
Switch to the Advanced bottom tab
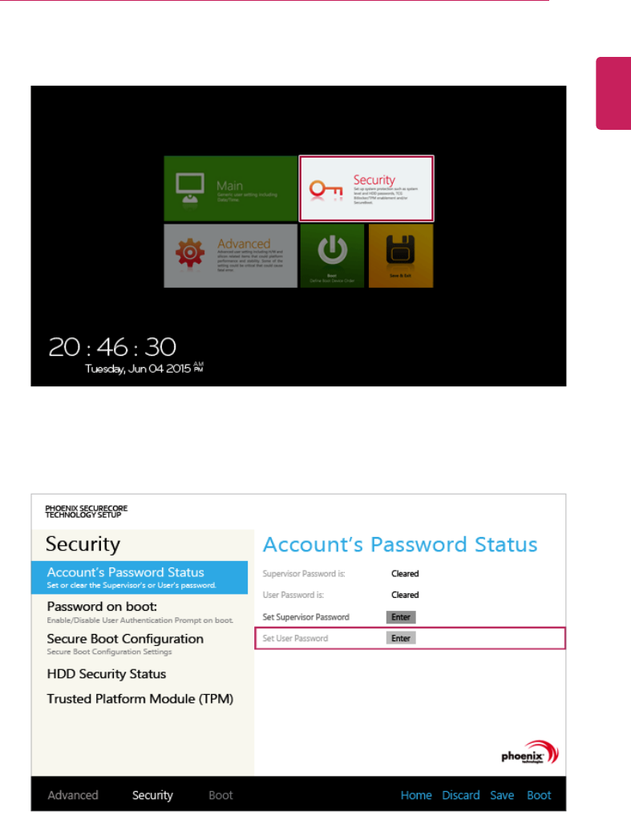(x=73, y=795)
